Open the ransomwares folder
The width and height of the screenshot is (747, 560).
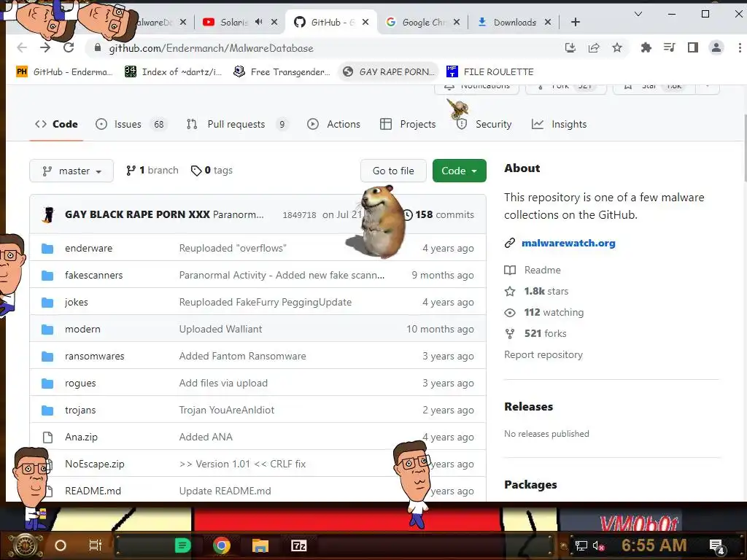94,356
